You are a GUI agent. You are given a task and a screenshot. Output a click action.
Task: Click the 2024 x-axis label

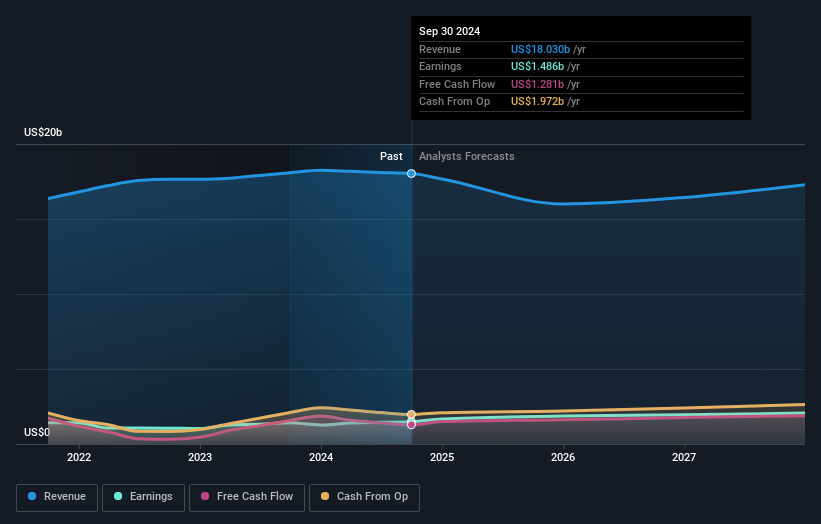pyautogui.click(x=321, y=457)
